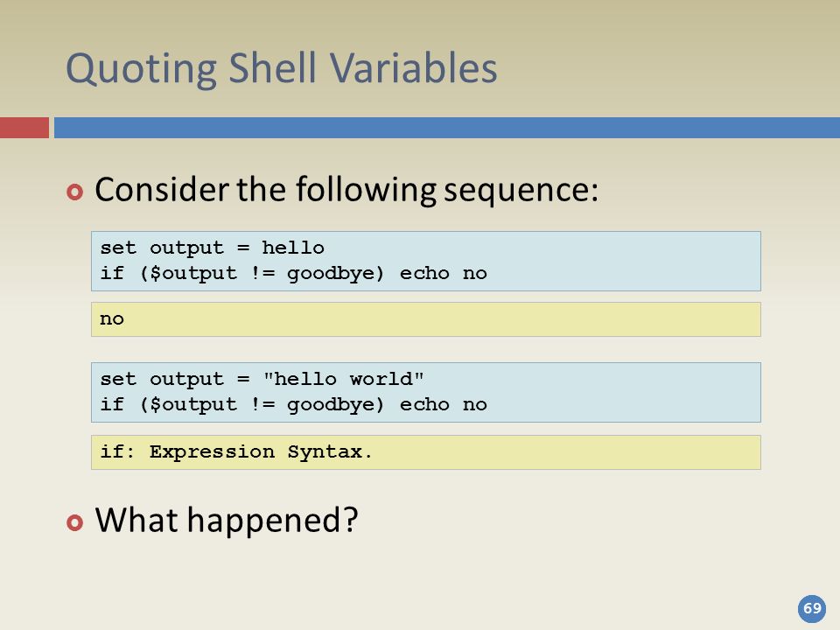Image resolution: width=840 pixels, height=630 pixels.
Task: Click the slide number 69 badge
Action: (812, 609)
